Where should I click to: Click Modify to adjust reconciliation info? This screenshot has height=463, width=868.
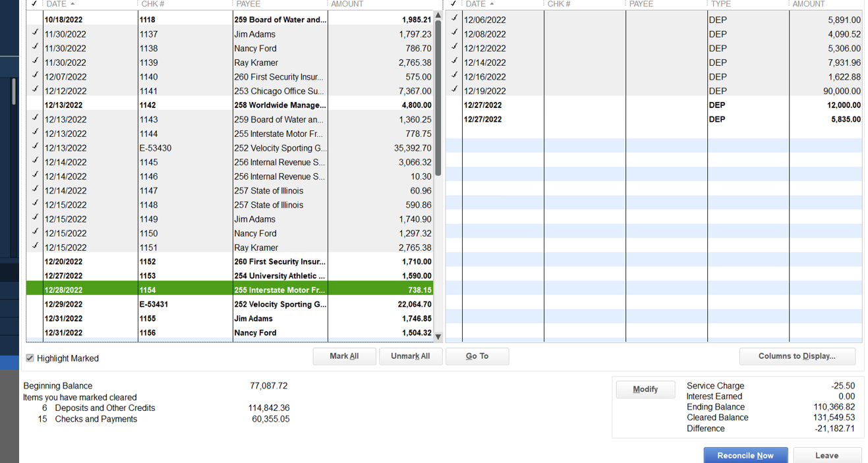(645, 389)
